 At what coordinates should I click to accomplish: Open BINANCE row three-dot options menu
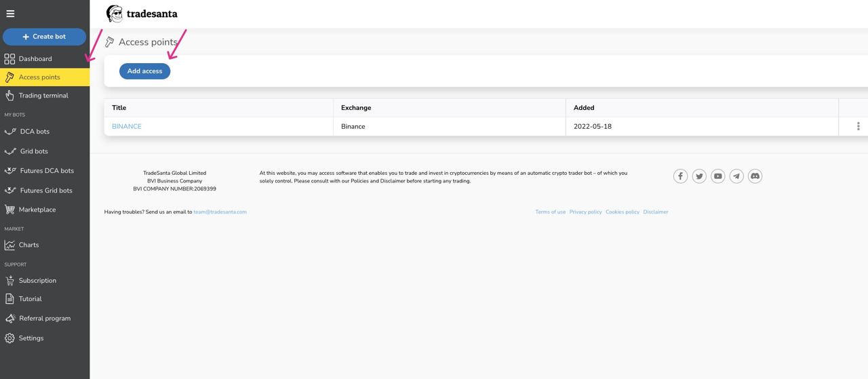(x=858, y=126)
